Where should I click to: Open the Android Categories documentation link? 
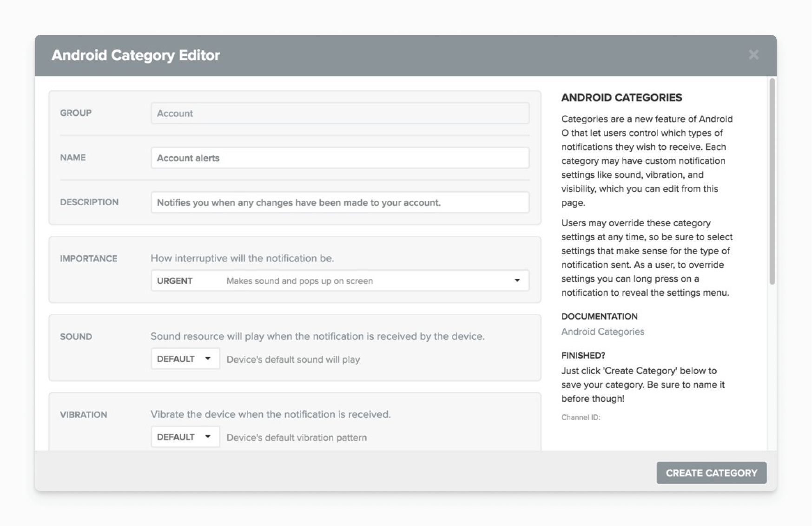click(602, 332)
